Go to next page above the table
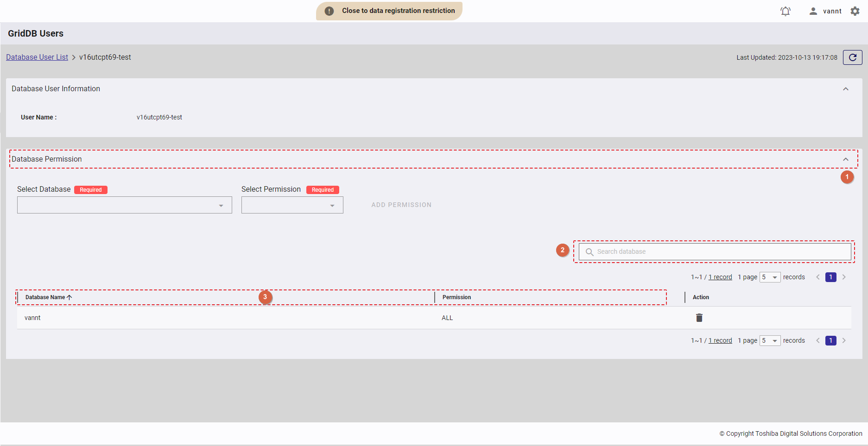The width and height of the screenshot is (868, 446). pyautogui.click(x=844, y=277)
